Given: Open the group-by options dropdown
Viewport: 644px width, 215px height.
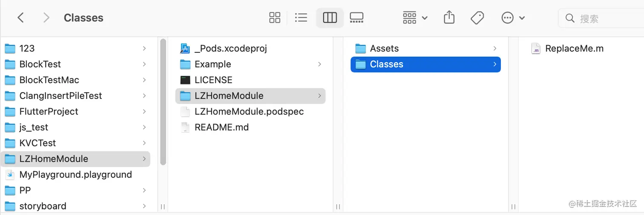Looking at the screenshot, I should click(415, 17).
